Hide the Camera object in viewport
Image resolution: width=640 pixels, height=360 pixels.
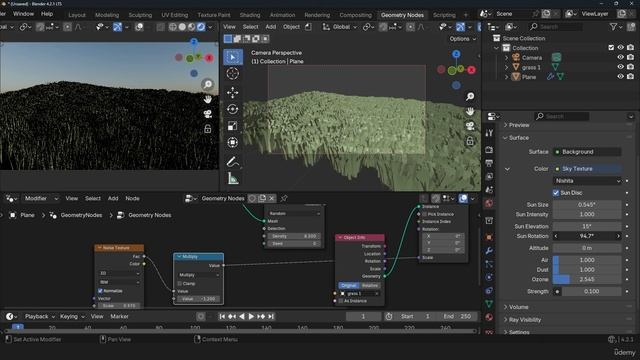(x=620, y=58)
